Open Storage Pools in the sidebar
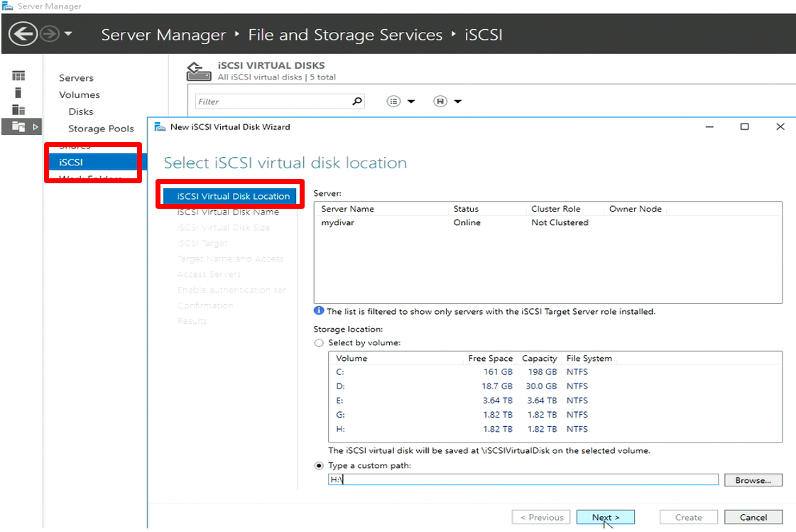 pos(101,129)
